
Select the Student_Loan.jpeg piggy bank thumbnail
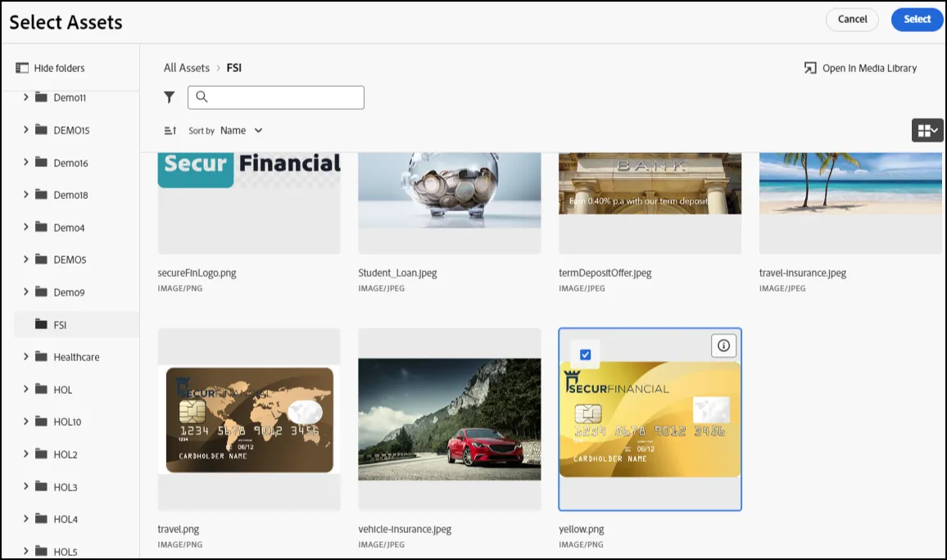(x=450, y=203)
